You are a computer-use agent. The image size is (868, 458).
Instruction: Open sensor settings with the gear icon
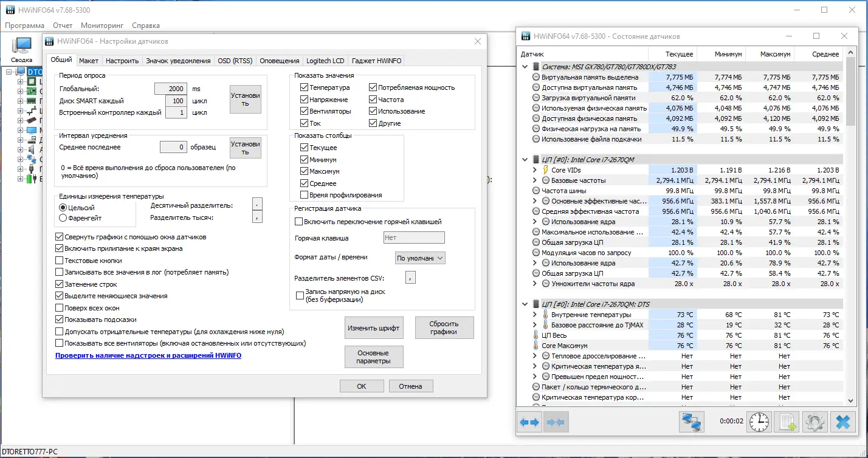(815, 422)
